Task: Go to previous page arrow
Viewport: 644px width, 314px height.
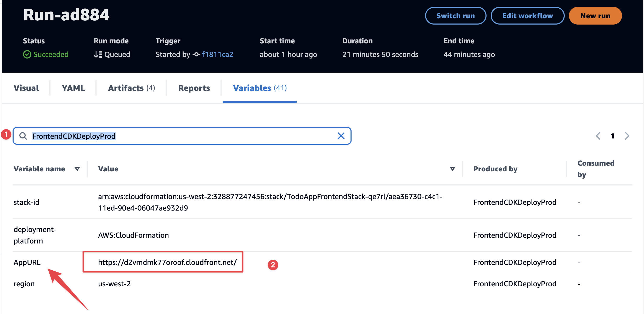Action: coord(598,136)
